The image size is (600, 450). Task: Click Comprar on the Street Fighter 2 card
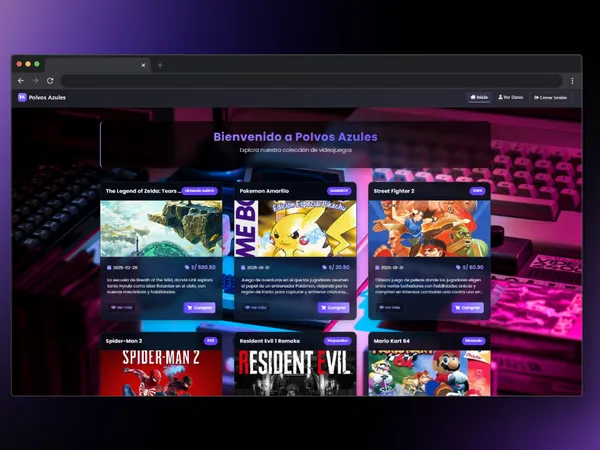point(468,308)
